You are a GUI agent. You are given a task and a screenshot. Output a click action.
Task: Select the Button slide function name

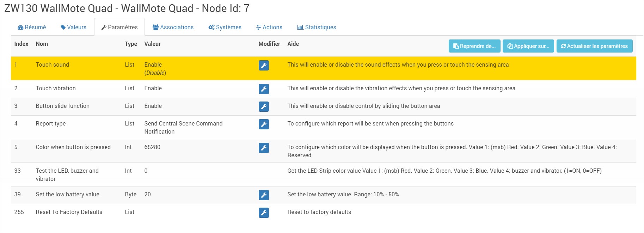pyautogui.click(x=62, y=106)
